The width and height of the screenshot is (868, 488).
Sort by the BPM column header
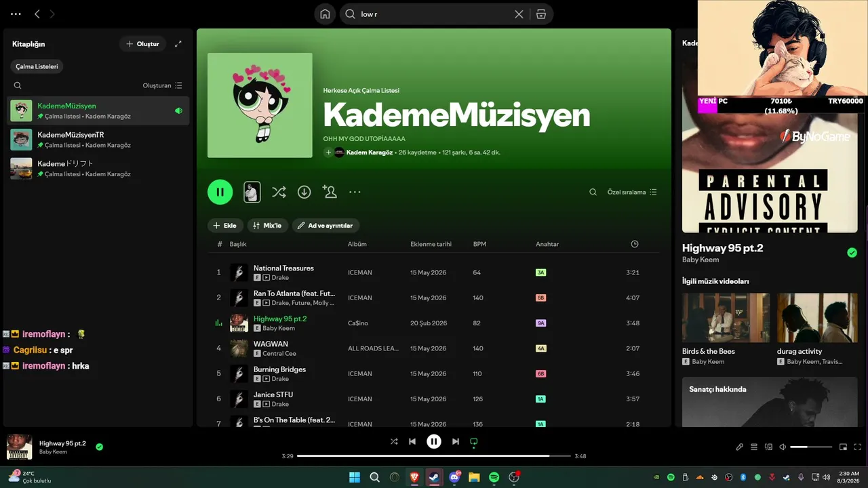click(479, 244)
